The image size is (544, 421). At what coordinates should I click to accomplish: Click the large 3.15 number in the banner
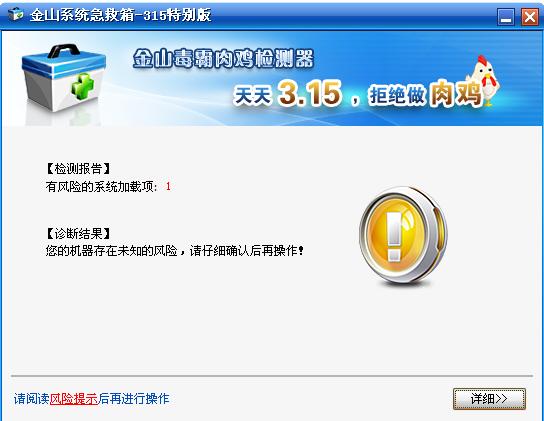click(310, 93)
